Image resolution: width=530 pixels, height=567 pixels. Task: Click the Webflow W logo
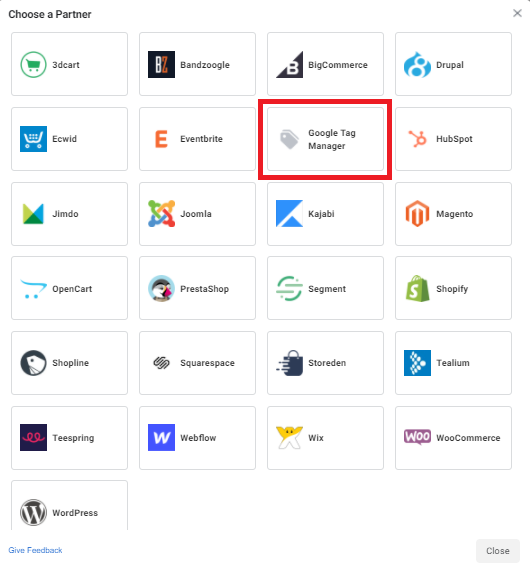(x=161, y=438)
